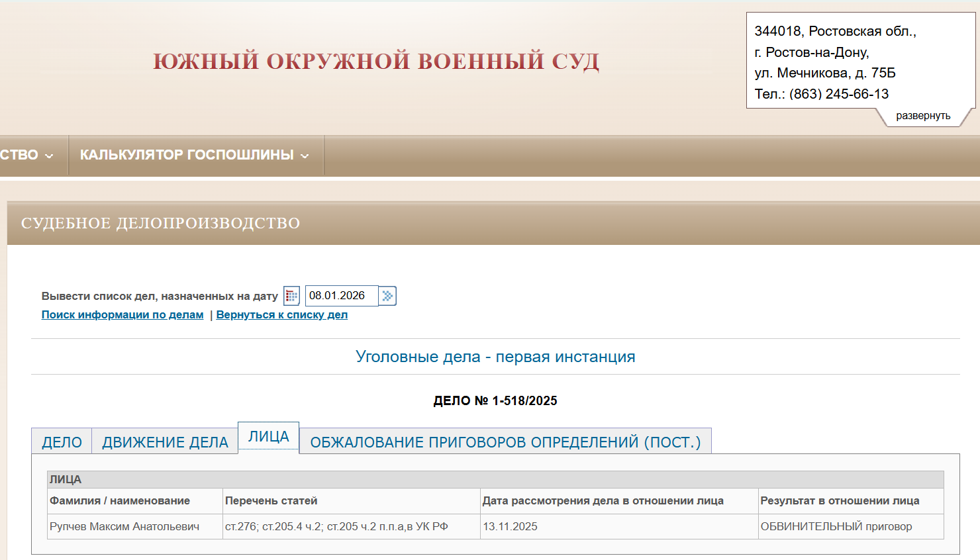Screen dimensions: 980x560
Task: Click the ОБВИНИТЕЛЬНЫЙ приговор result cell
Action: pyautogui.click(x=836, y=527)
